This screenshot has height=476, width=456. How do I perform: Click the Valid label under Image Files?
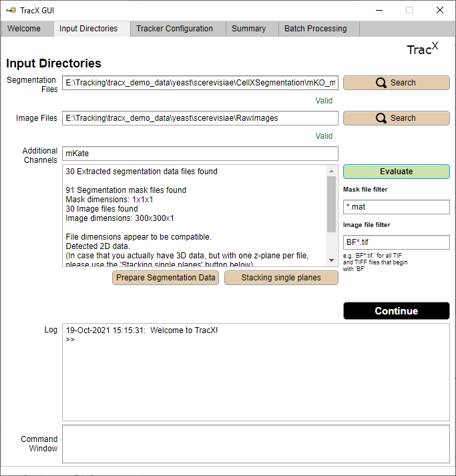324,136
